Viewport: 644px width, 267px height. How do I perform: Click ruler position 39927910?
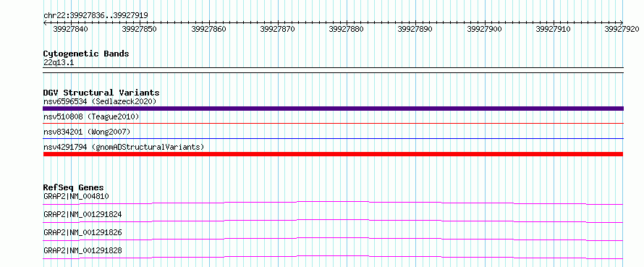point(554,29)
